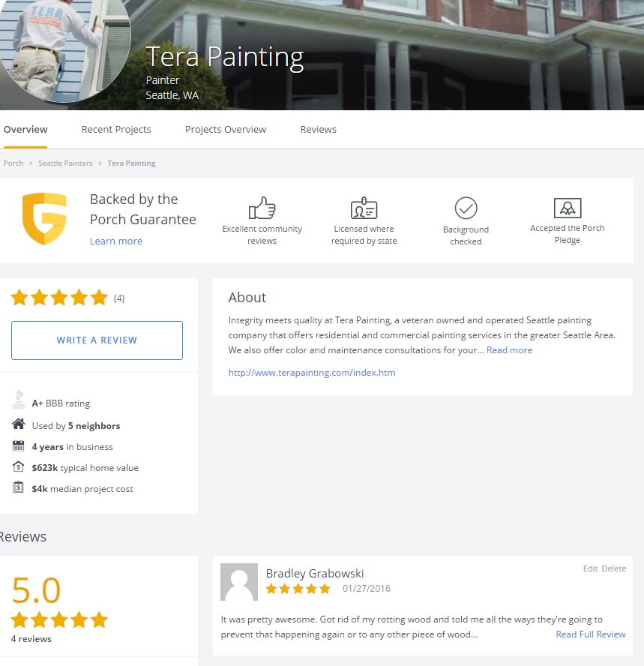Click the 'Backed by the Porch Guarantee' heading
Screen dimensions: 644x666
click(x=143, y=209)
